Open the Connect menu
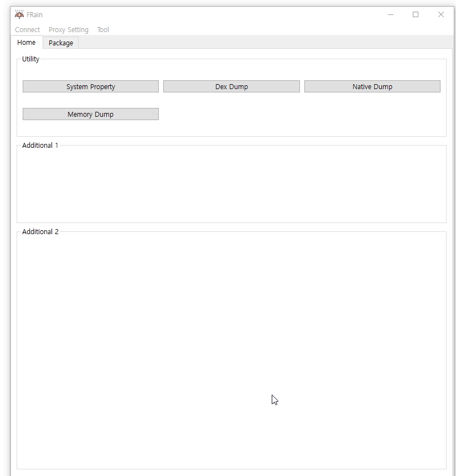 (x=27, y=30)
